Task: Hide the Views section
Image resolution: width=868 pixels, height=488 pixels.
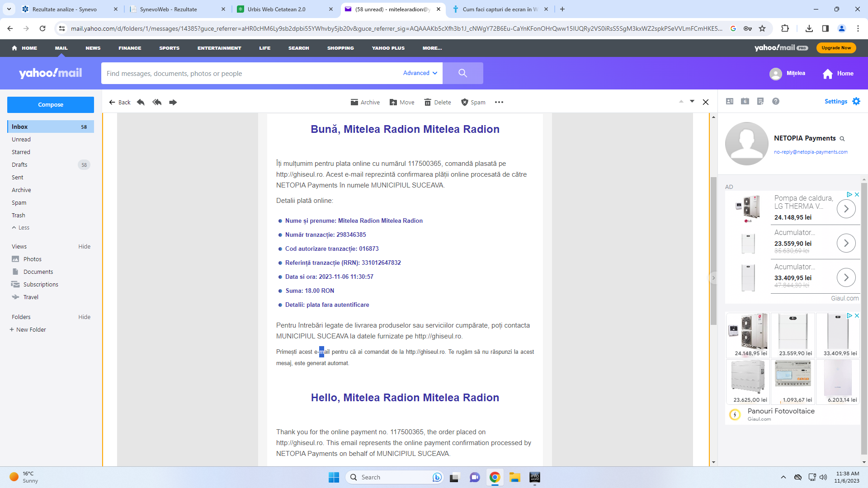Action: (x=84, y=247)
